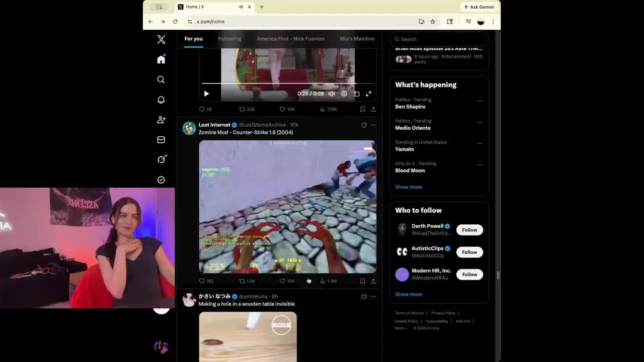Open Lost Internet profile avatar
This screenshot has height=362, width=644.
click(x=189, y=128)
